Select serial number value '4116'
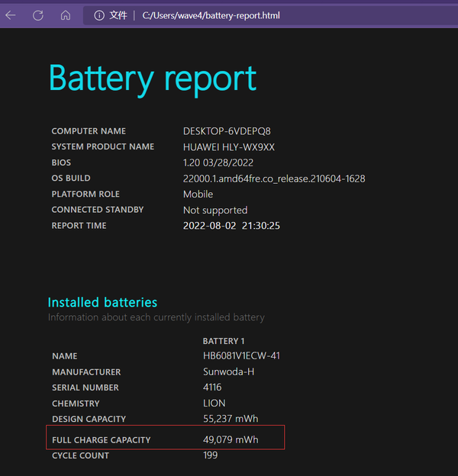Image resolution: width=458 pixels, height=476 pixels. click(x=212, y=388)
